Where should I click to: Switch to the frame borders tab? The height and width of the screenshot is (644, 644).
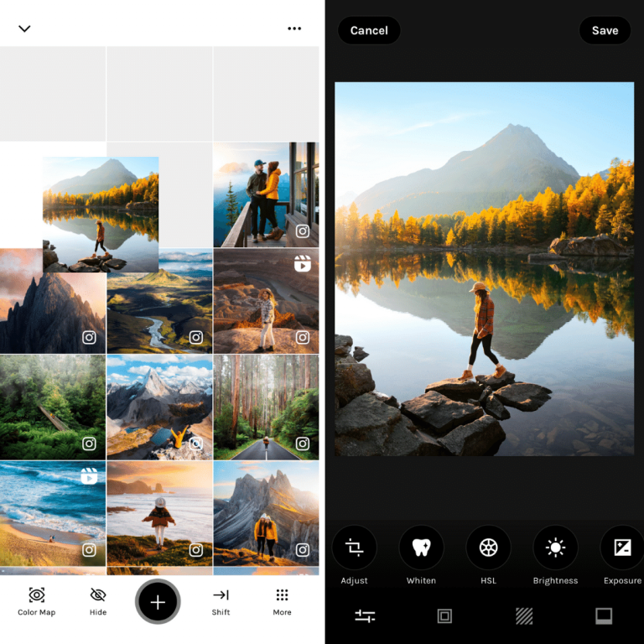(x=444, y=616)
